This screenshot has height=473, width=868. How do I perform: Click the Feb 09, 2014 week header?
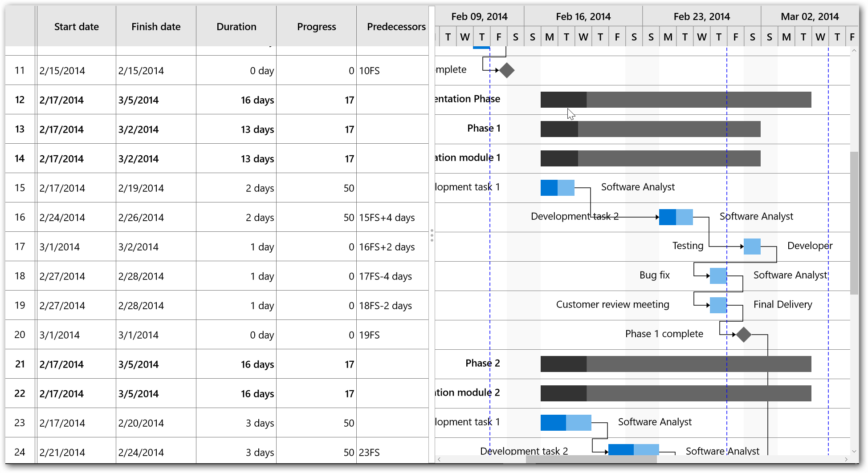pos(479,16)
